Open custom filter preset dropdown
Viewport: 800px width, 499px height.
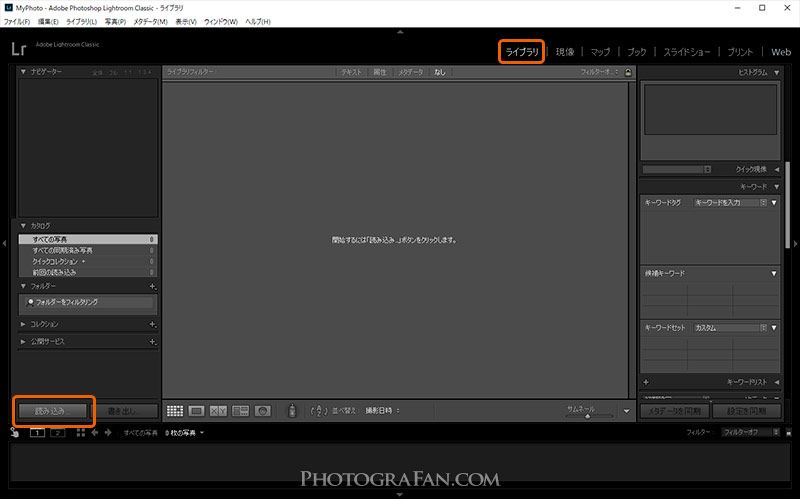[x=599, y=72]
